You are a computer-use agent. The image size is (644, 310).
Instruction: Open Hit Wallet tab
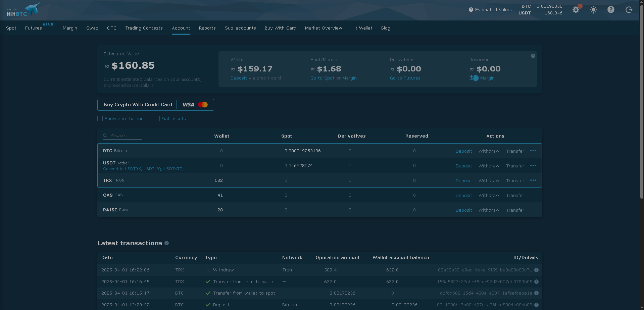point(362,28)
